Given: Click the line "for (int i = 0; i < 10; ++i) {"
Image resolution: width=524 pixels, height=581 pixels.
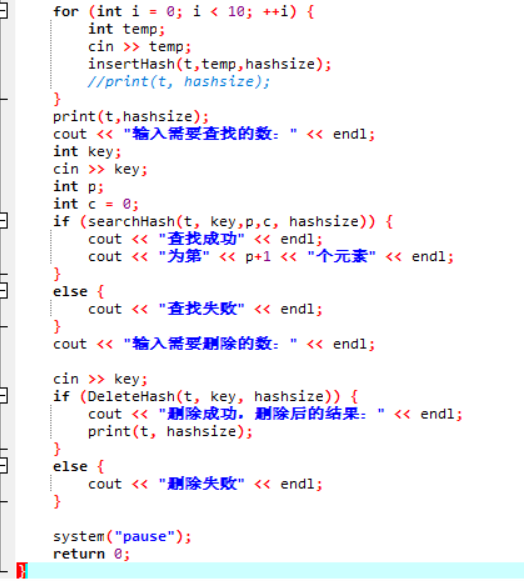Looking at the screenshot, I should 183,11.
